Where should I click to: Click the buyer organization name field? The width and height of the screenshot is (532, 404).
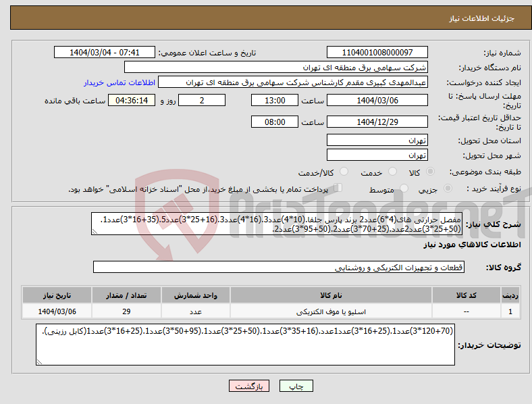(276, 67)
